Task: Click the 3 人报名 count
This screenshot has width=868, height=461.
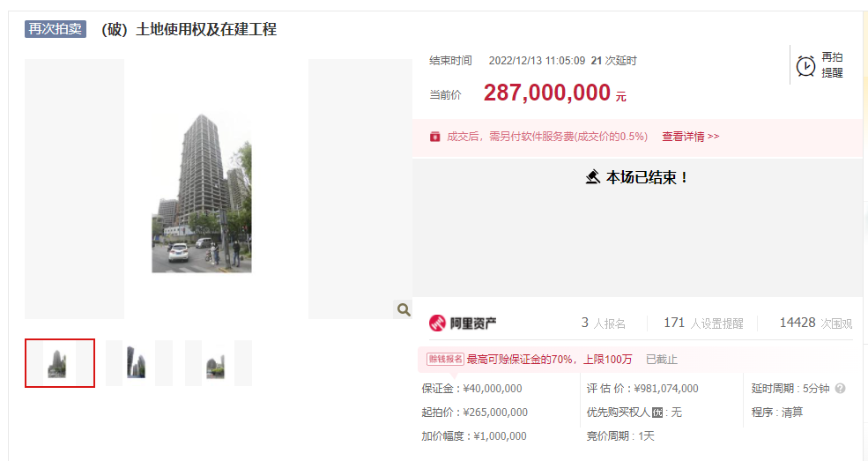Action: (x=603, y=323)
